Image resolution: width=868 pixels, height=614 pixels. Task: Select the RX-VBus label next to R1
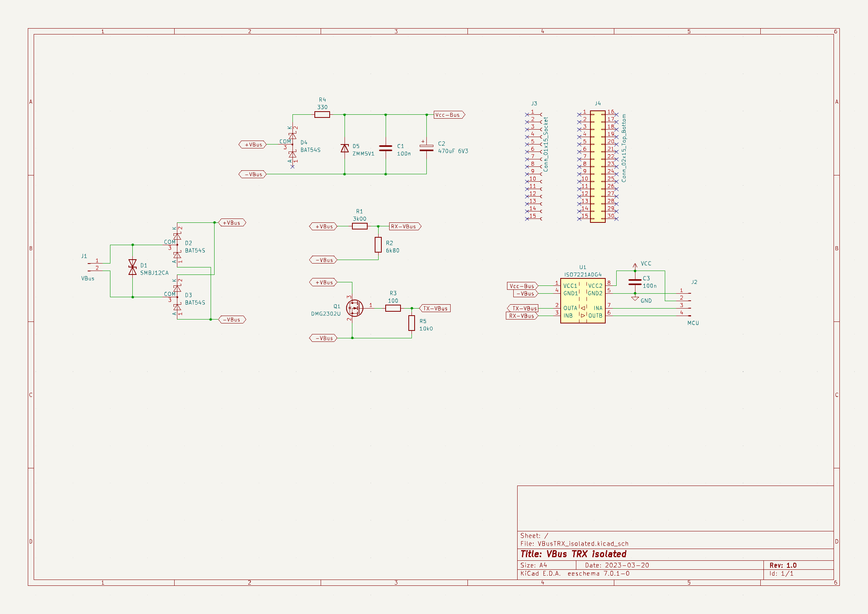[405, 226]
